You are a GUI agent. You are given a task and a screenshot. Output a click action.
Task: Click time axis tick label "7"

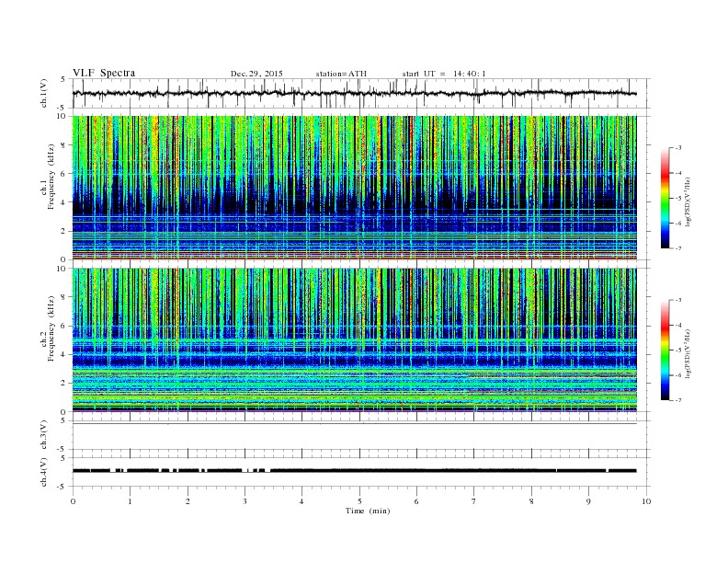pyautogui.click(x=474, y=501)
